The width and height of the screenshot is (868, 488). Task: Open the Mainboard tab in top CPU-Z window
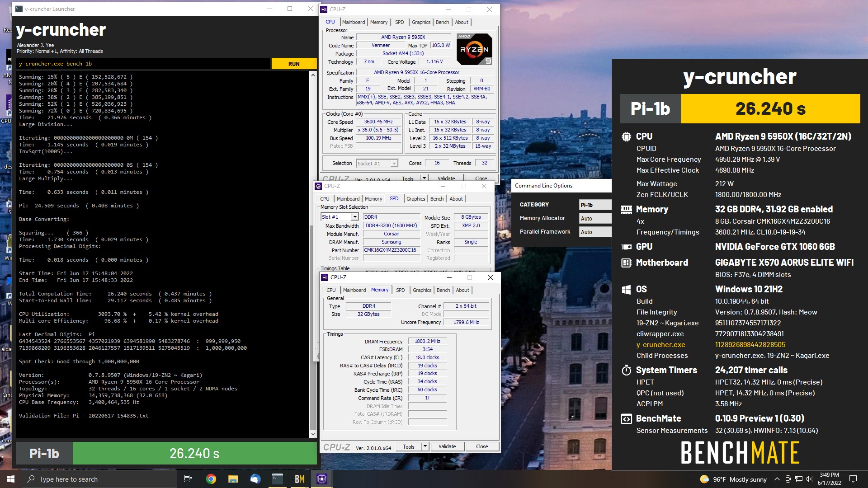click(354, 22)
